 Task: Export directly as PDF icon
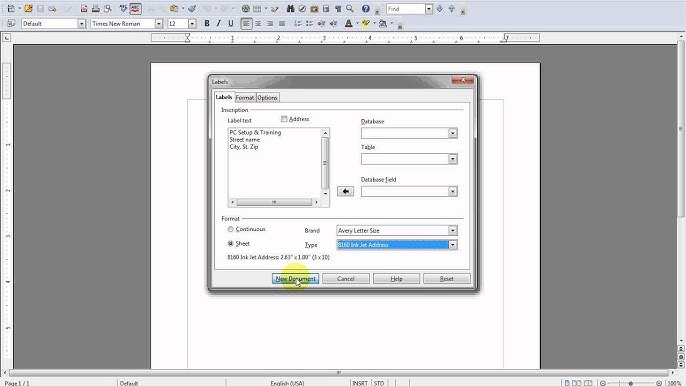click(x=84, y=8)
